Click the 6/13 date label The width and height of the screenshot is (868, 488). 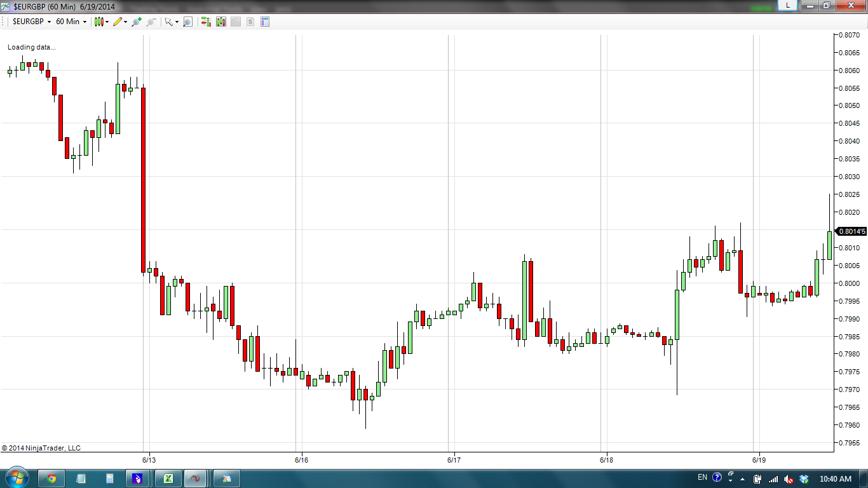149,459
